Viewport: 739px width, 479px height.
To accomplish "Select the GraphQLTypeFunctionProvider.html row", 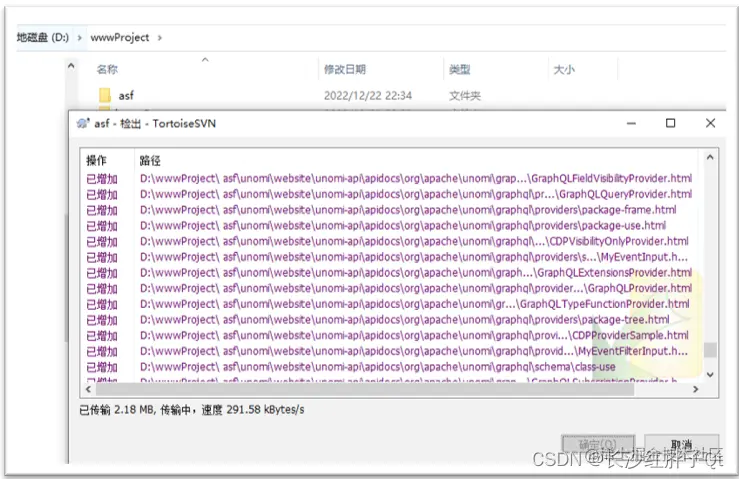I will [389, 304].
